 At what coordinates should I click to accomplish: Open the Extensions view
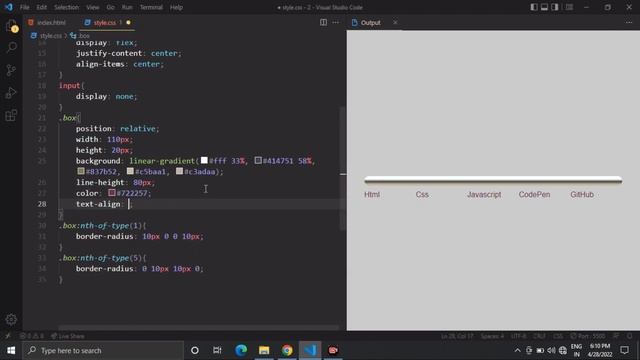click(11, 116)
